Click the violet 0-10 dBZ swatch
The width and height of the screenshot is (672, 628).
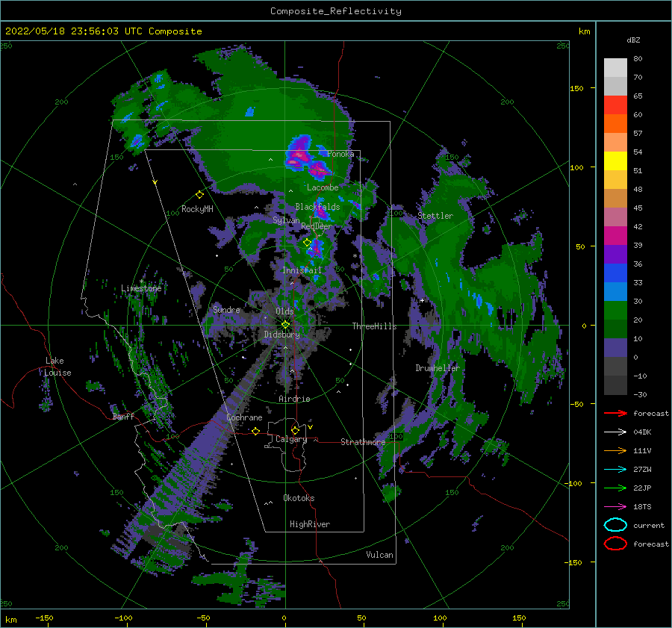(x=615, y=348)
